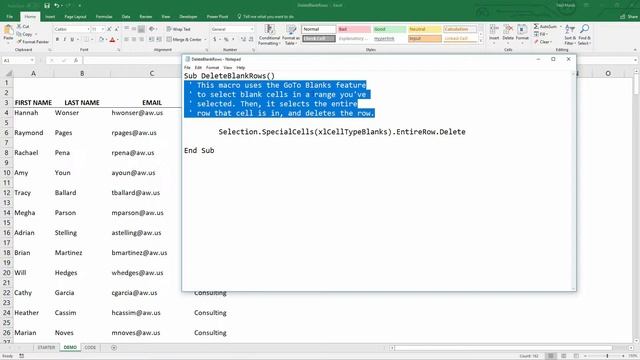Screen dimensions: 640x360
Task: Click the zoom slider in status bar
Action: click(607, 356)
